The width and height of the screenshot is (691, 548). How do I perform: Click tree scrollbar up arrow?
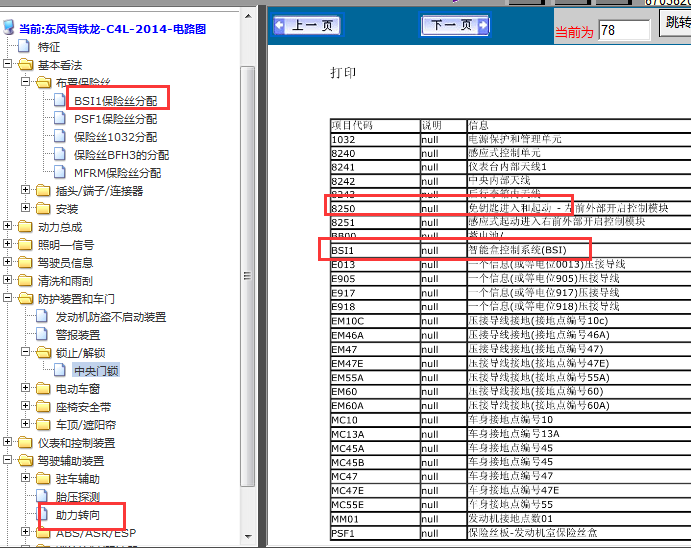coord(248,16)
